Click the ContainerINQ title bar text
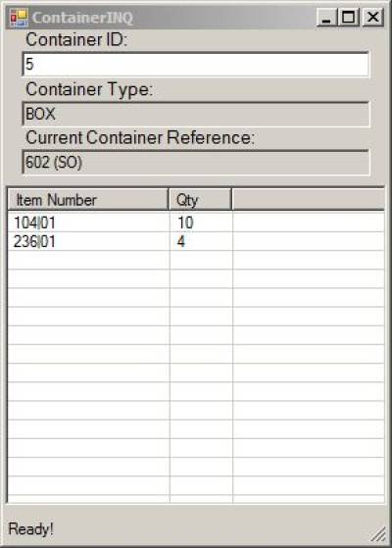Viewport: 392px width, 548px height. (x=82, y=18)
